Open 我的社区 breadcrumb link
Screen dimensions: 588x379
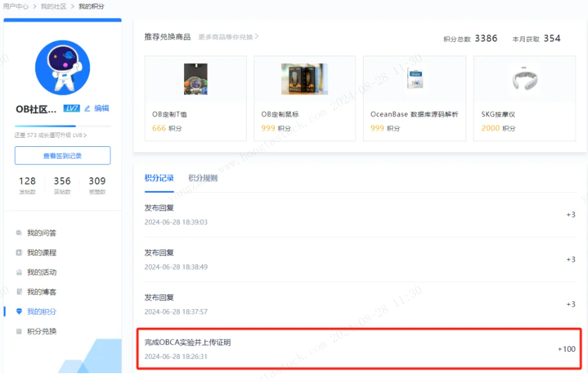[x=53, y=6]
